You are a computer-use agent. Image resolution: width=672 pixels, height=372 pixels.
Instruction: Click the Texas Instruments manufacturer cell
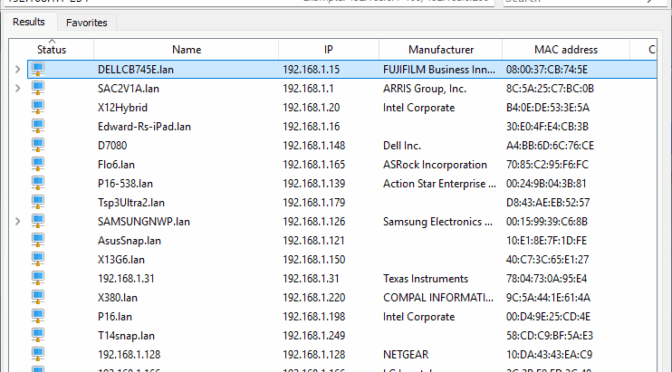pos(426,279)
